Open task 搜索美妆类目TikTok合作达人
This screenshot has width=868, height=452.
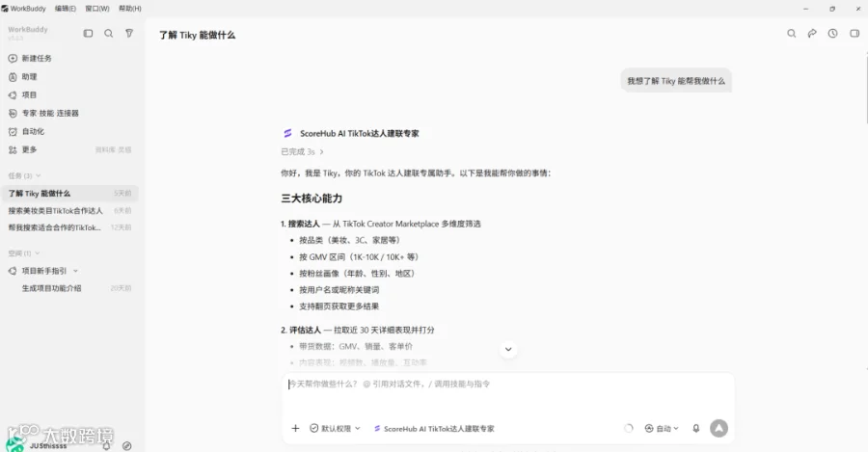coord(69,211)
